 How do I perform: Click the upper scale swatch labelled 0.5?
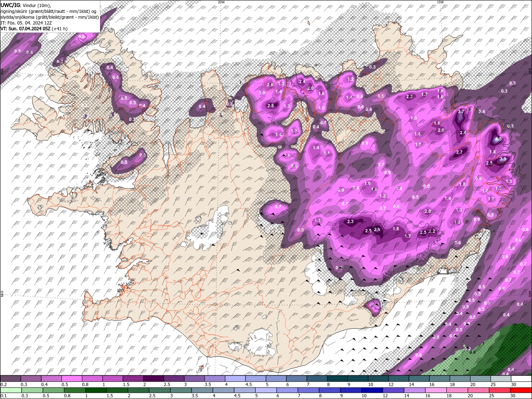(71, 379)
